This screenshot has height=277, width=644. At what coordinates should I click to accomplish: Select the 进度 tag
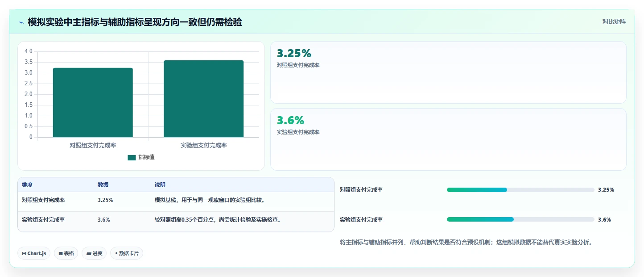pos(94,253)
